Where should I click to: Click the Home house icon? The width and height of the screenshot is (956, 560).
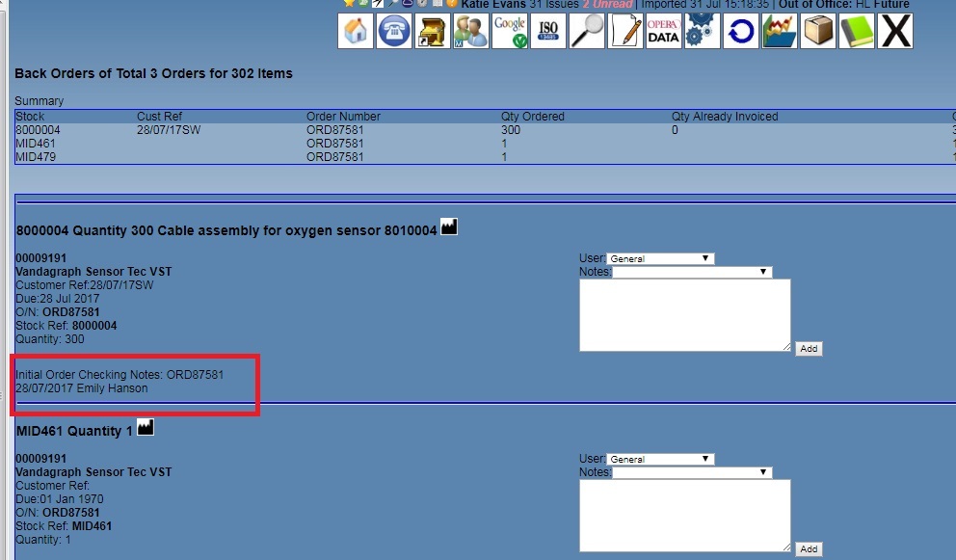[x=356, y=31]
